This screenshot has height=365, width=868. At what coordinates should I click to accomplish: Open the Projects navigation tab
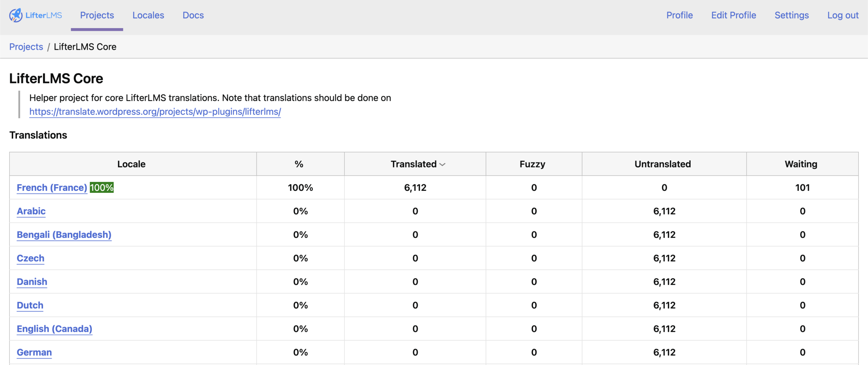(x=97, y=15)
